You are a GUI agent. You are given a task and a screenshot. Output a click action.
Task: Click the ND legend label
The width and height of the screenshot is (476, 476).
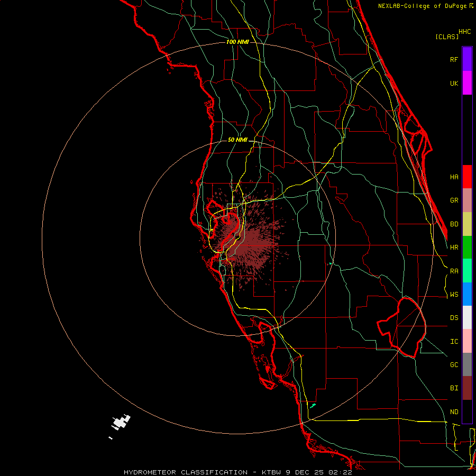coord(454,412)
